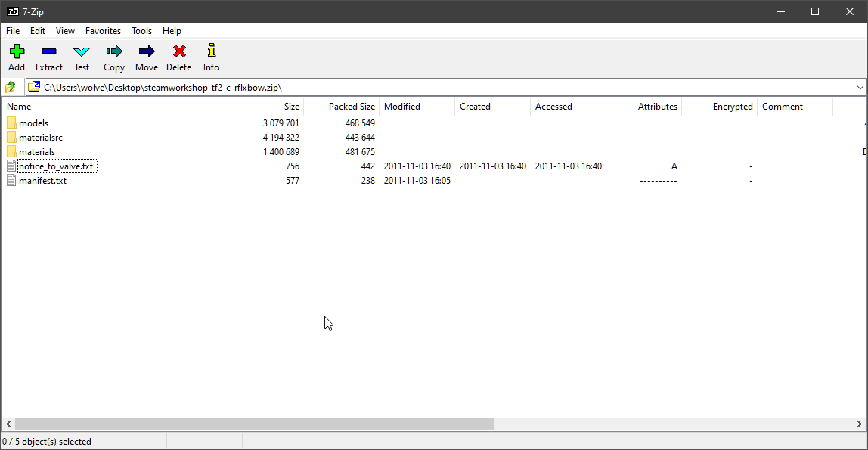Click the Copy arrow icon
The width and height of the screenshot is (868, 450).
(114, 51)
